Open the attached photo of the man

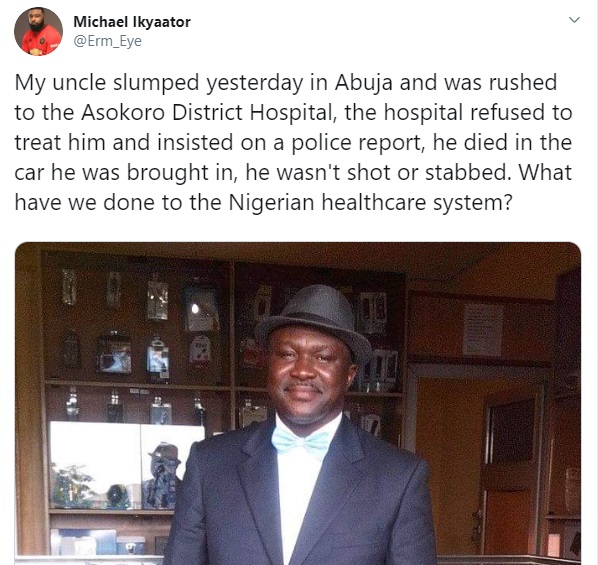click(x=298, y=403)
